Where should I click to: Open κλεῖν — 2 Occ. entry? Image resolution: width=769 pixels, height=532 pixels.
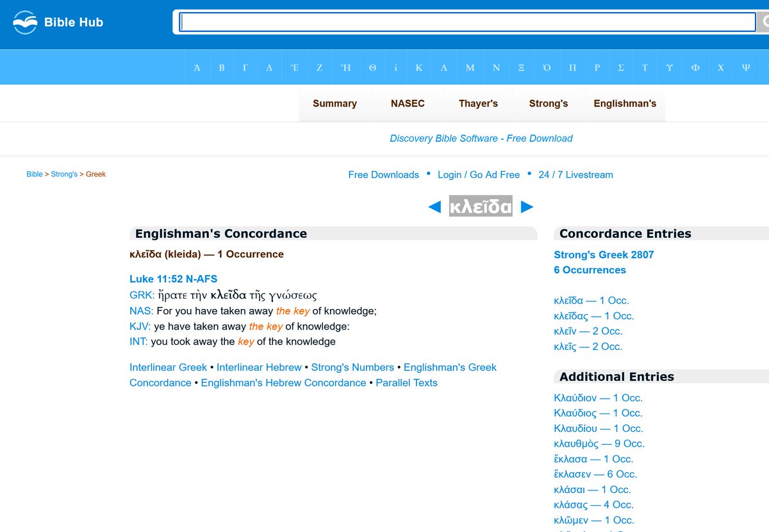[x=588, y=331]
